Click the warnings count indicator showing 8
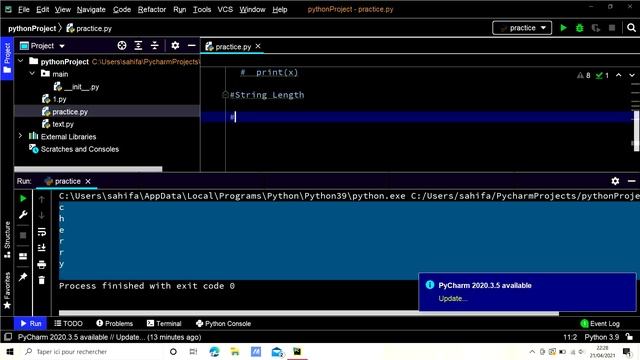 click(x=584, y=75)
